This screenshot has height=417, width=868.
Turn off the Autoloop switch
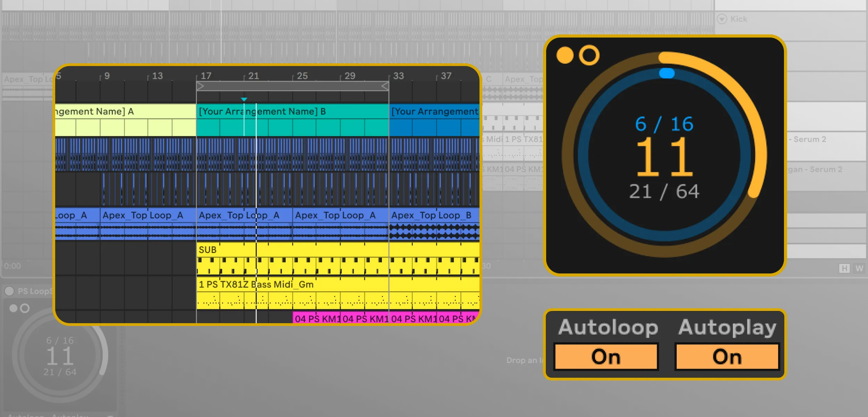point(606,356)
